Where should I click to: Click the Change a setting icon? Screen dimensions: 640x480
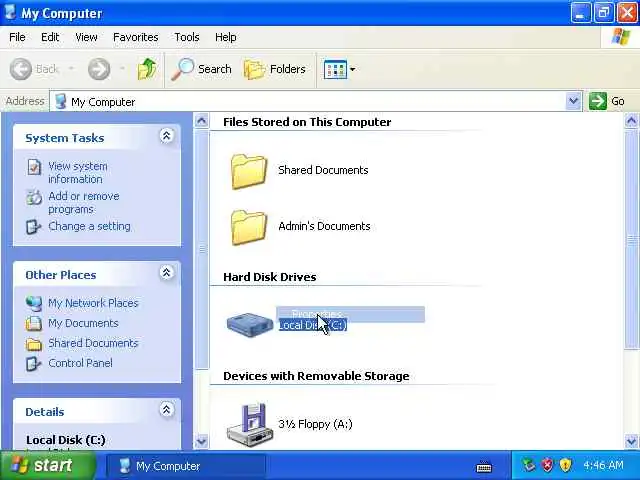pos(33,227)
